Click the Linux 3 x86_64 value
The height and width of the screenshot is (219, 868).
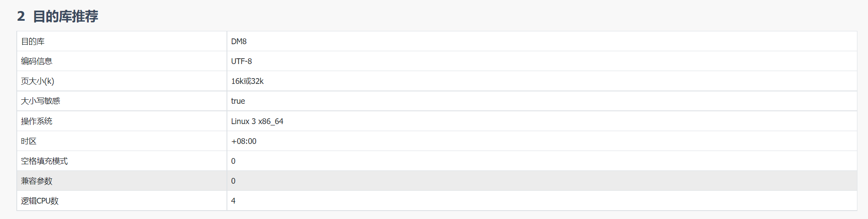click(257, 121)
